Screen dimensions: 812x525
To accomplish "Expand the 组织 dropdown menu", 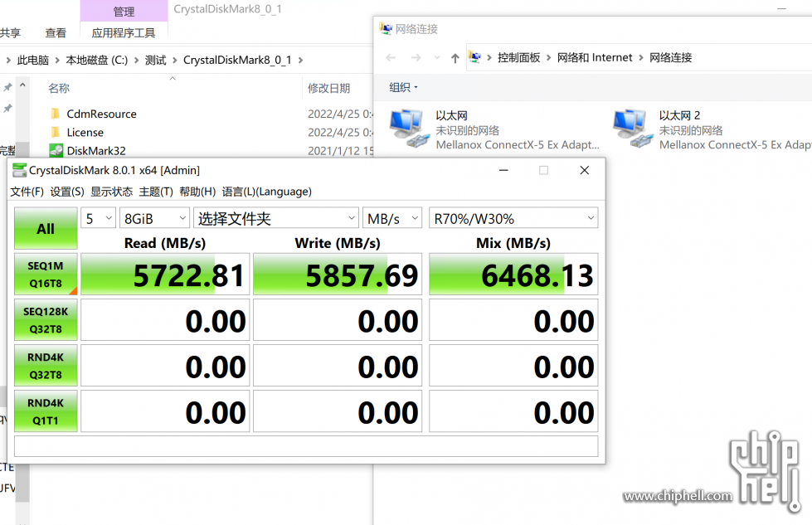I will pyautogui.click(x=403, y=88).
